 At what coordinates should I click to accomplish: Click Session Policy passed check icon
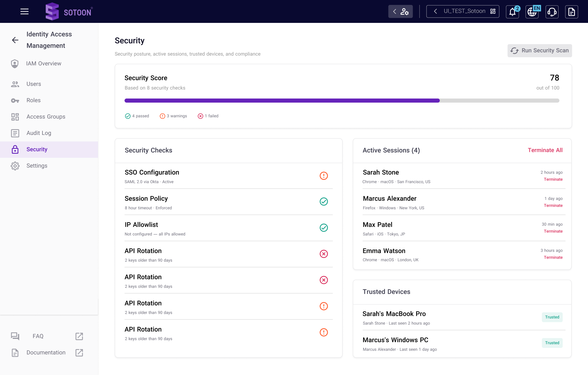click(x=324, y=202)
